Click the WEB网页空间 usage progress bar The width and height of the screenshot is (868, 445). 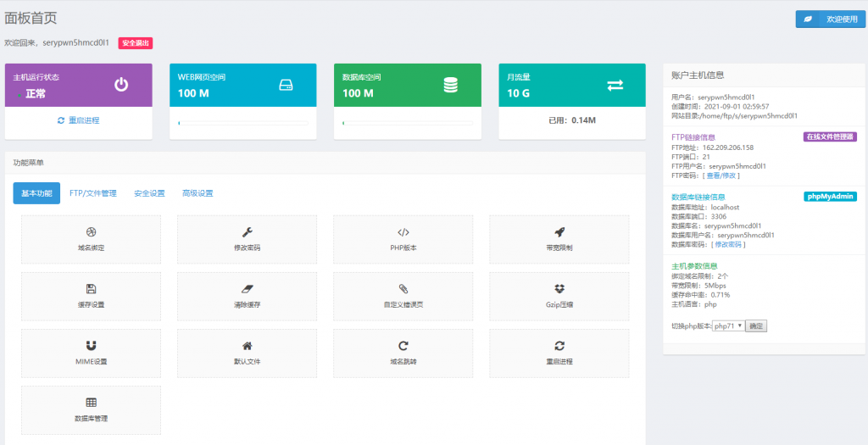[x=242, y=124]
